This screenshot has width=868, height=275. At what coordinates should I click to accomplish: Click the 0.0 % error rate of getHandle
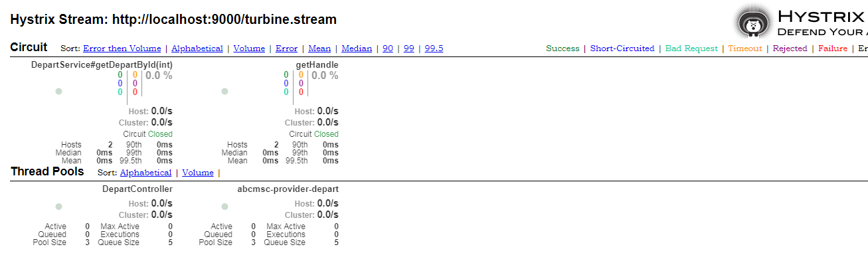[325, 76]
